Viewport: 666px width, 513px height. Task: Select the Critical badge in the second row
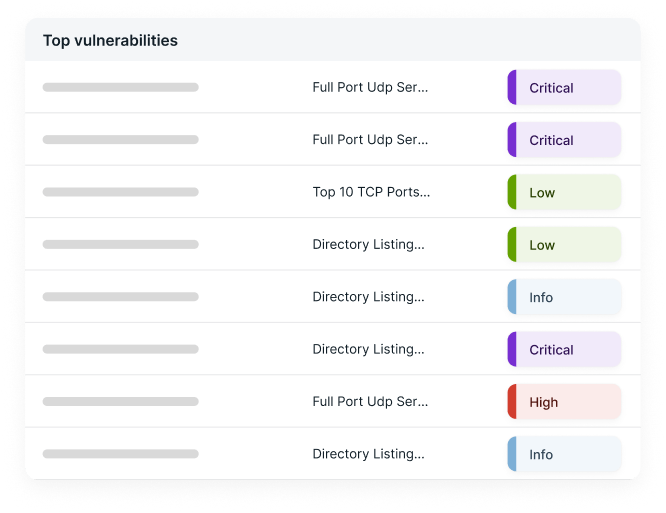(x=564, y=140)
